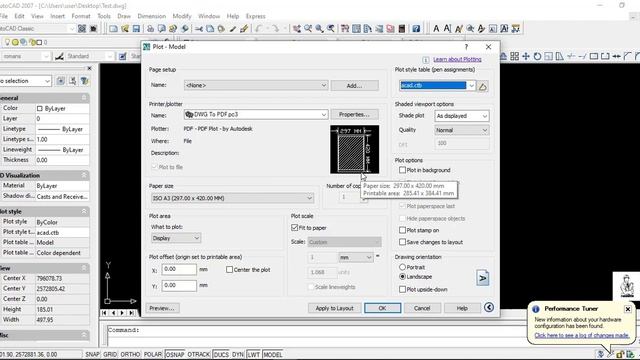Click the Zoom Window magnifier icon
The height and width of the screenshot is (360, 640).
click(x=319, y=29)
